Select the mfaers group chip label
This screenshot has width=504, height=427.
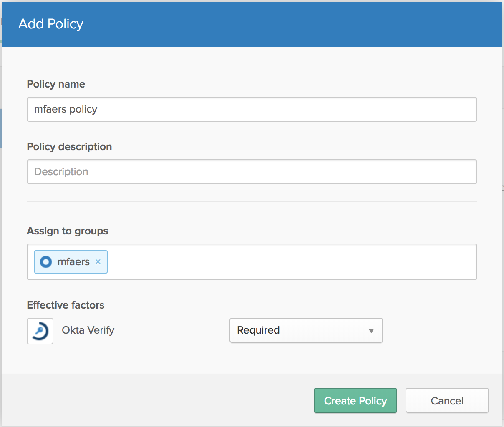(x=73, y=262)
